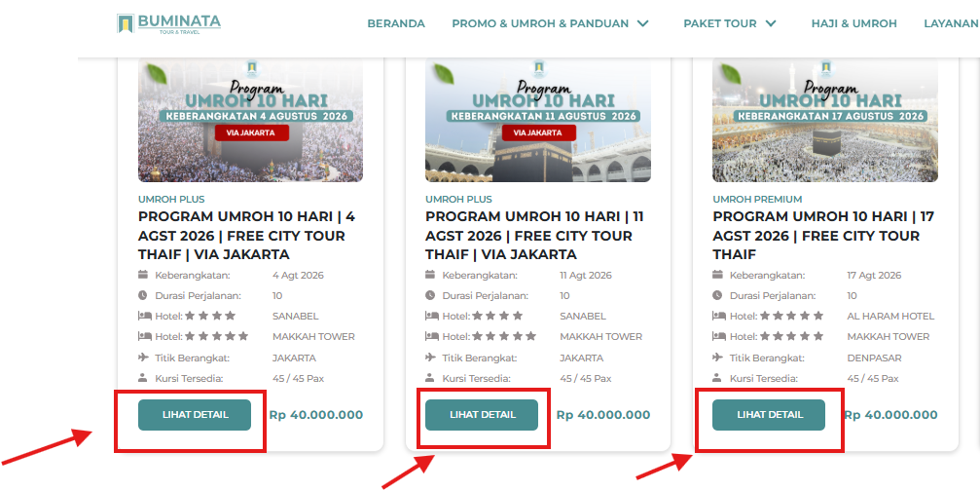Click Lihat Detail for 17 Agustus package
This screenshot has height=490, width=980.
pyautogui.click(x=769, y=414)
